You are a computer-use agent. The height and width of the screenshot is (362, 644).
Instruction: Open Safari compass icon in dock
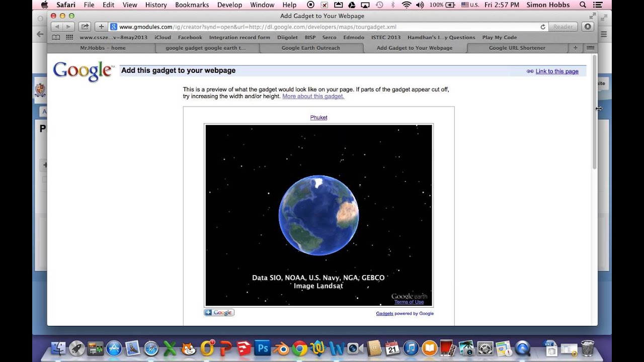tap(151, 348)
